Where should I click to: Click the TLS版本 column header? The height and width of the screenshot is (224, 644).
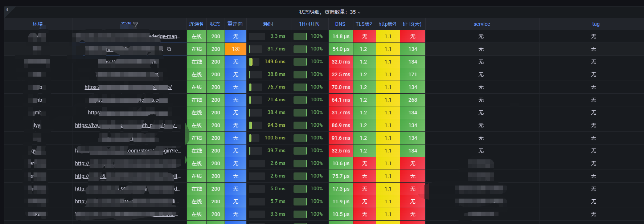pyautogui.click(x=364, y=24)
